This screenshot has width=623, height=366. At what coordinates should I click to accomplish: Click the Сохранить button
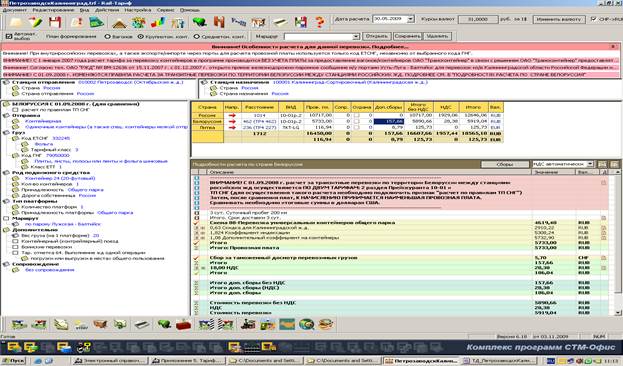pos(407,36)
